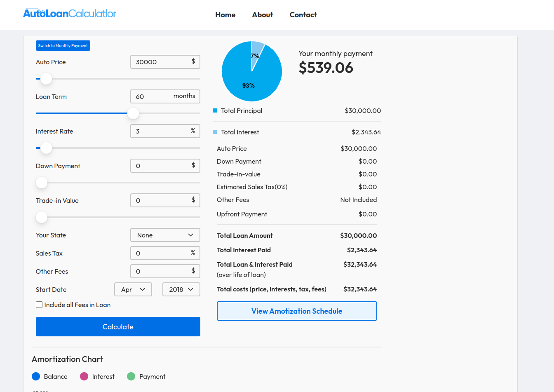554x392 pixels.
Task: Click the Upfront Payment label
Action: point(242,214)
